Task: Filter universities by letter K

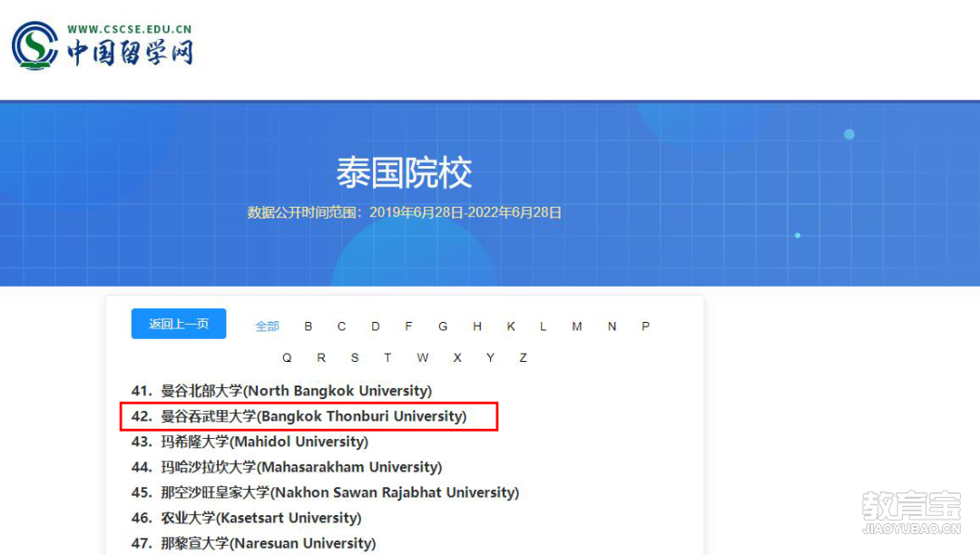Action: click(511, 326)
